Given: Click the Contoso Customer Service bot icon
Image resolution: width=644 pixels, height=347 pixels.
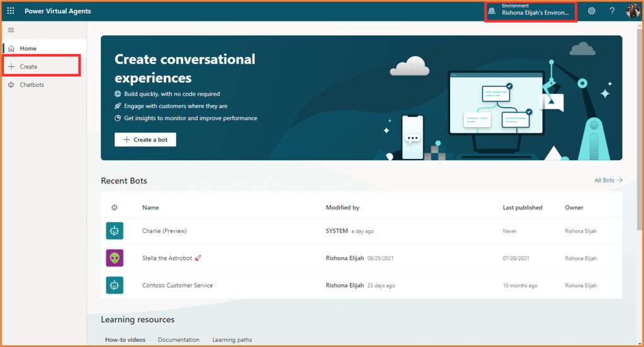Looking at the screenshot, I should pos(115,285).
